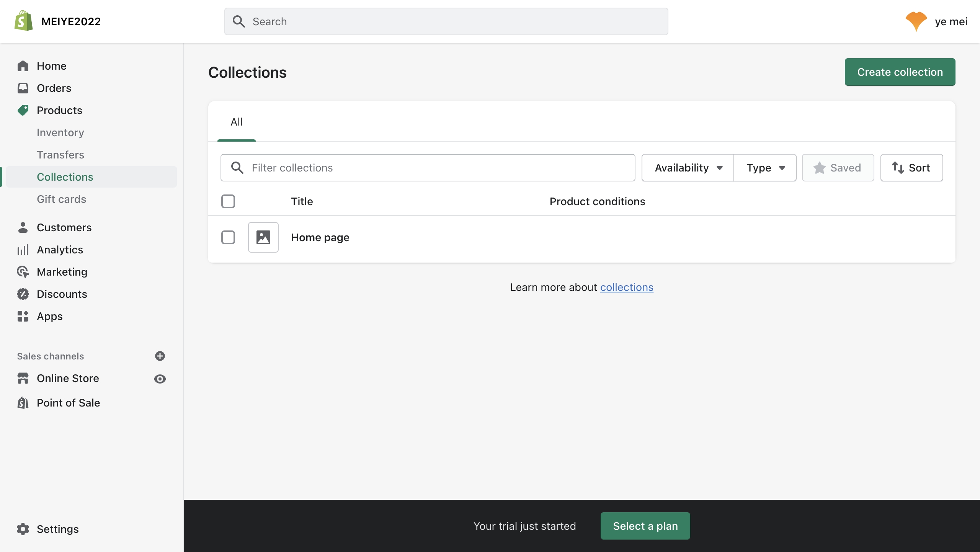The image size is (980, 552).
Task: Click the Settings gear icon
Action: tap(23, 529)
